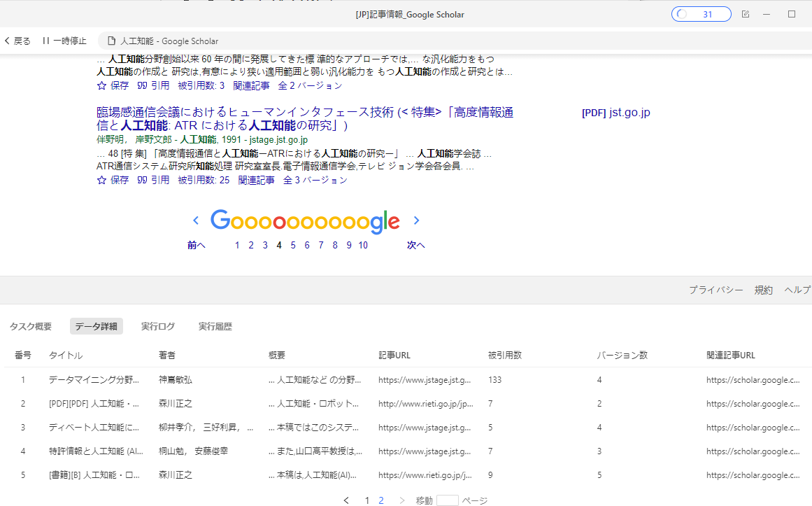Open 被引用数: 25 citations link

tap(204, 180)
